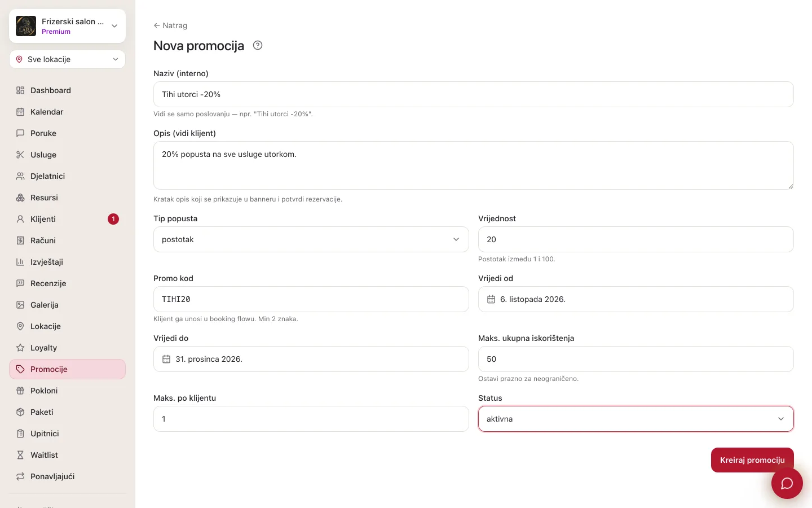Image resolution: width=812 pixels, height=508 pixels.
Task: Open the live chat bubble button
Action: click(x=787, y=483)
